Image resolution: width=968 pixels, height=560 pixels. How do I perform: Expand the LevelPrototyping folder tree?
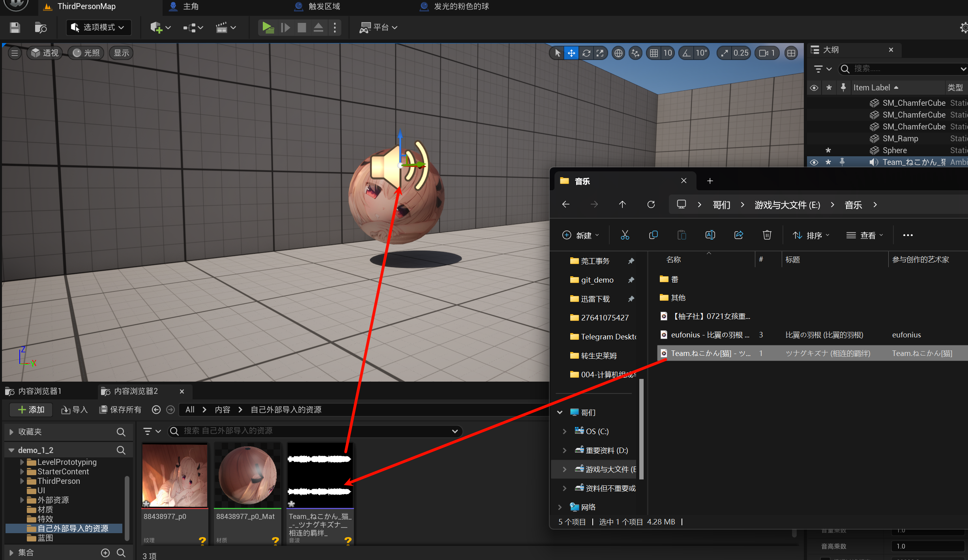tap(22, 462)
